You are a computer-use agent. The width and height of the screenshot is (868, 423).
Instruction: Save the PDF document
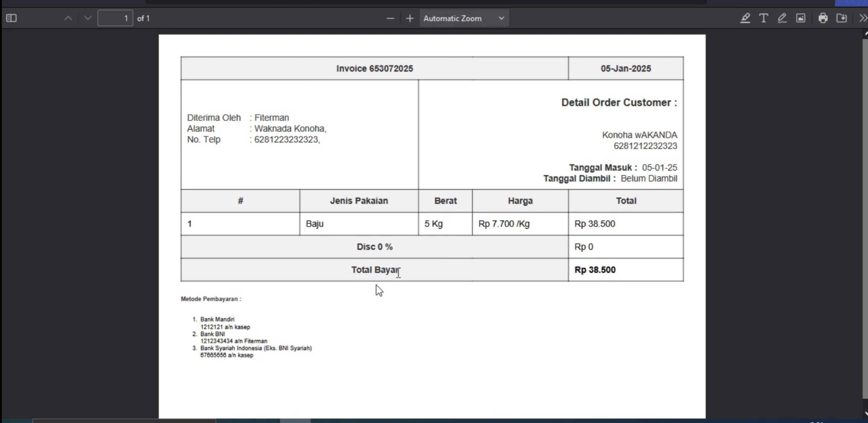point(841,18)
